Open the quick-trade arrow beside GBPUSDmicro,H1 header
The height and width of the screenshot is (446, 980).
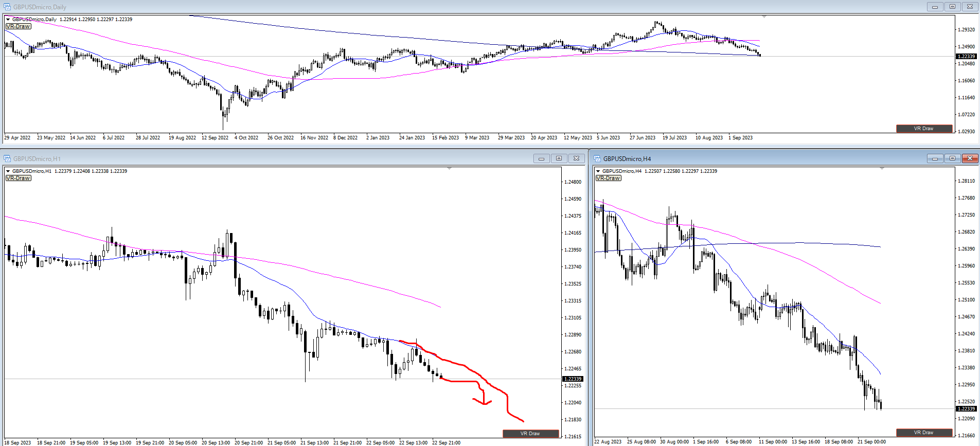coord(8,171)
